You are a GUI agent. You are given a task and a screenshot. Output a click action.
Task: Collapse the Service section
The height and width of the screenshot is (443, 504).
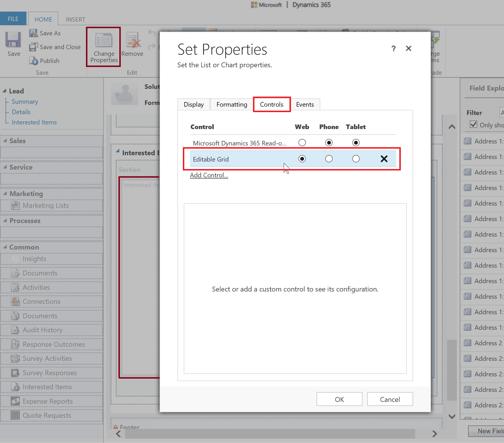(x=5, y=167)
